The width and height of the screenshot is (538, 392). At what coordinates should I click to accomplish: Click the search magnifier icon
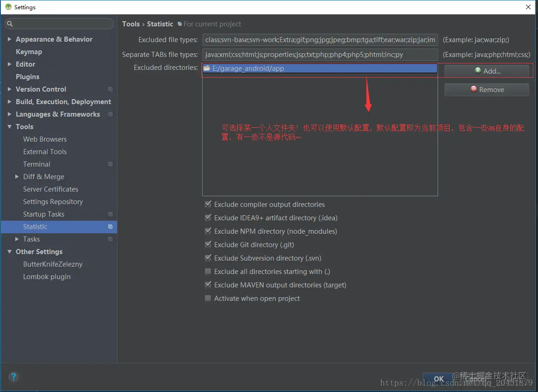tap(10, 24)
